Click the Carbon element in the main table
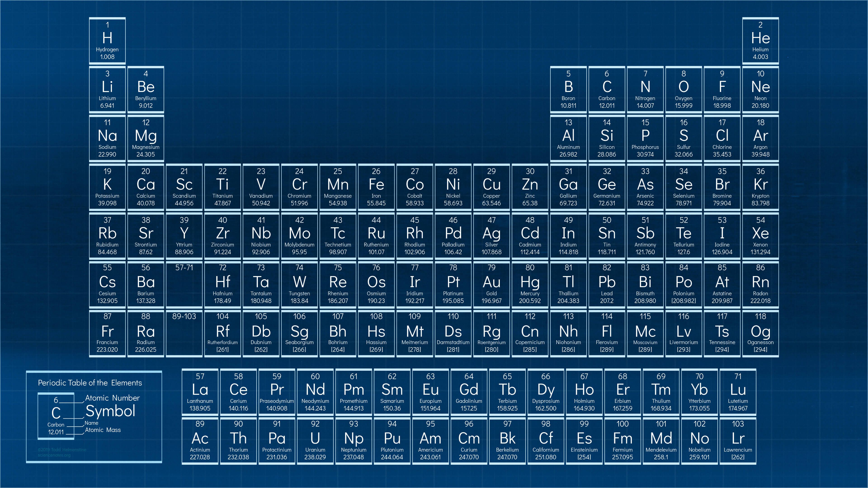 606,90
